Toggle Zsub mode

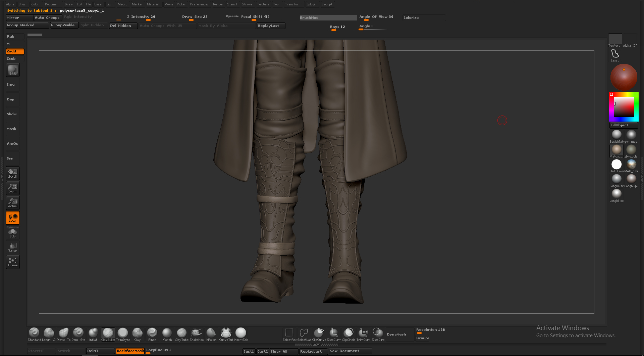point(15,59)
